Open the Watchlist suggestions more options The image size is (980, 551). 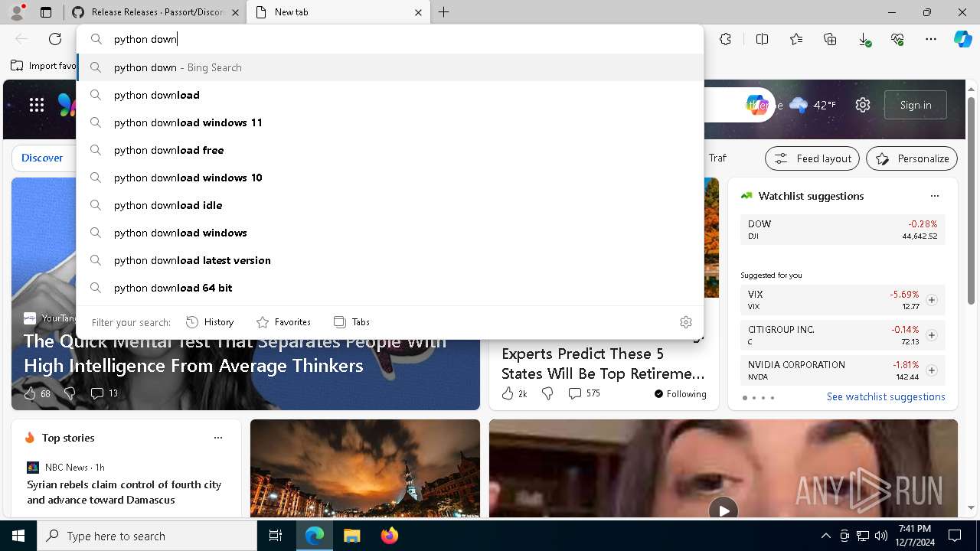coord(935,196)
